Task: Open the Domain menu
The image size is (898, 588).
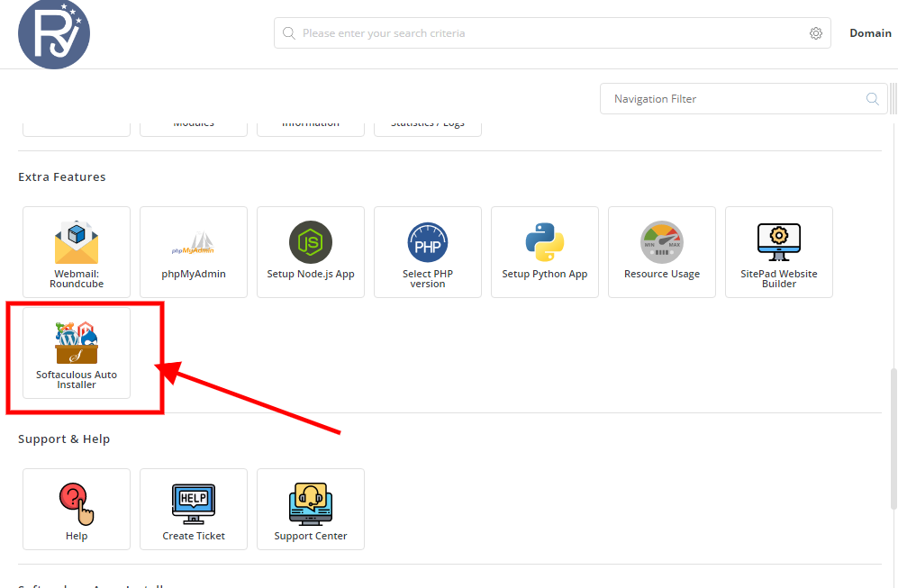Action: (x=870, y=33)
